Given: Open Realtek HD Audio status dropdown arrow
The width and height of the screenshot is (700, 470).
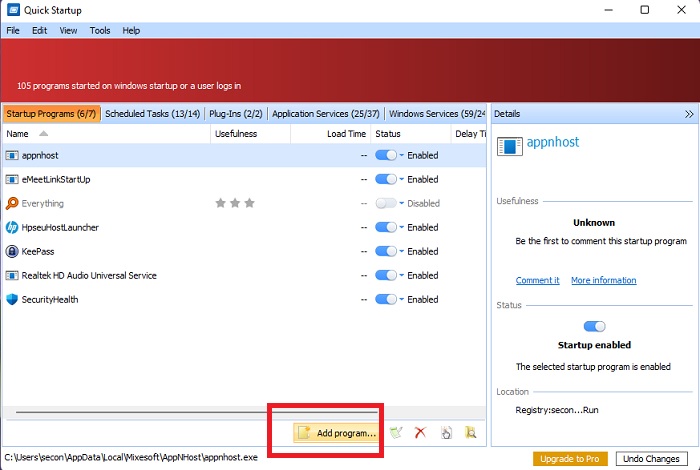Looking at the screenshot, I should point(401,275).
